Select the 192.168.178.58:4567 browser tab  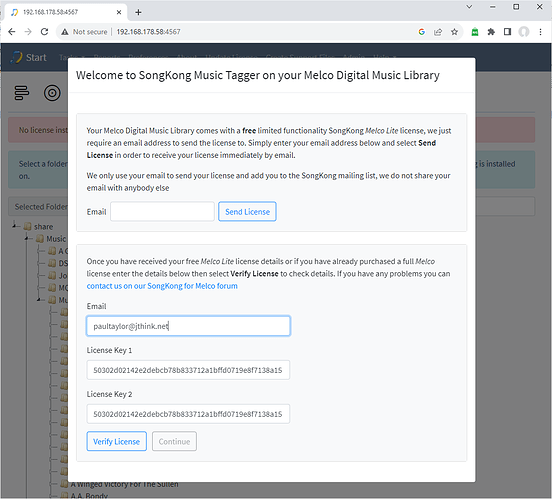tap(65, 12)
